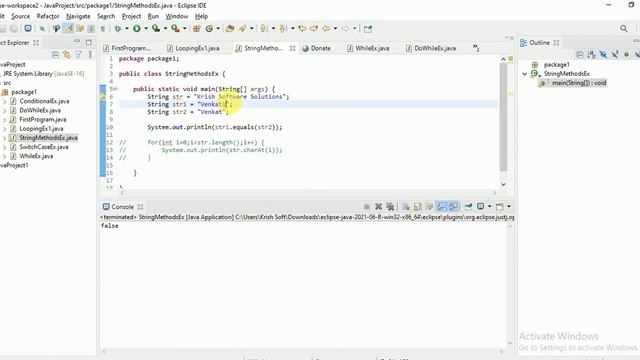Open the Donate tab
This screenshot has width=640, height=360.
(316, 48)
